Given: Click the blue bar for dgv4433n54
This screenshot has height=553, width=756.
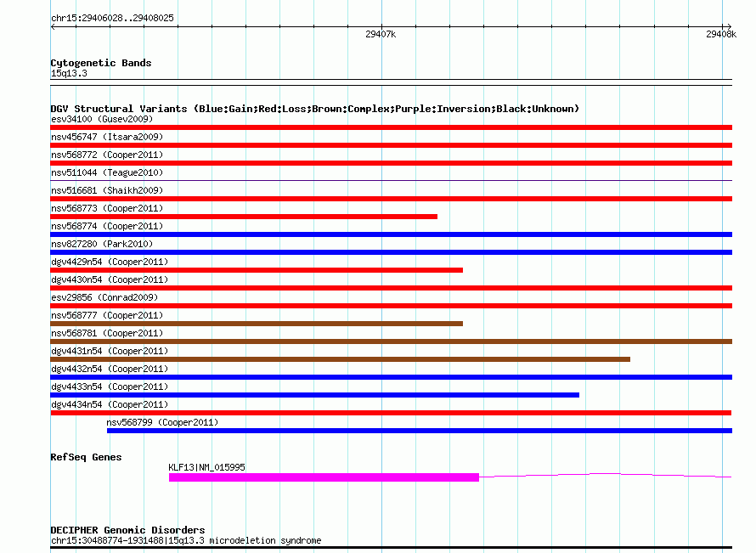Looking at the screenshot, I should (x=314, y=395).
